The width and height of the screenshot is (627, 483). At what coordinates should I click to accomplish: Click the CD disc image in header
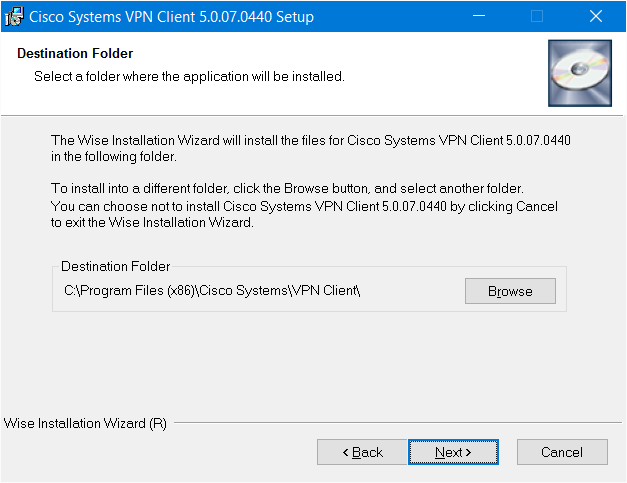(x=580, y=73)
